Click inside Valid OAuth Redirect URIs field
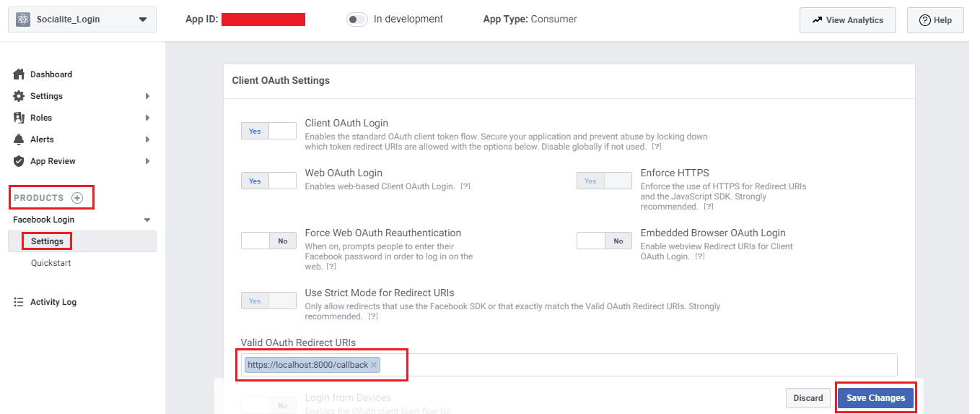 pos(569,365)
